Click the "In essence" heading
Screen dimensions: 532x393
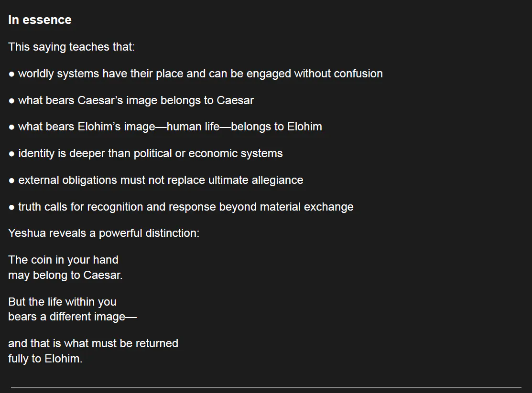pyautogui.click(x=40, y=20)
